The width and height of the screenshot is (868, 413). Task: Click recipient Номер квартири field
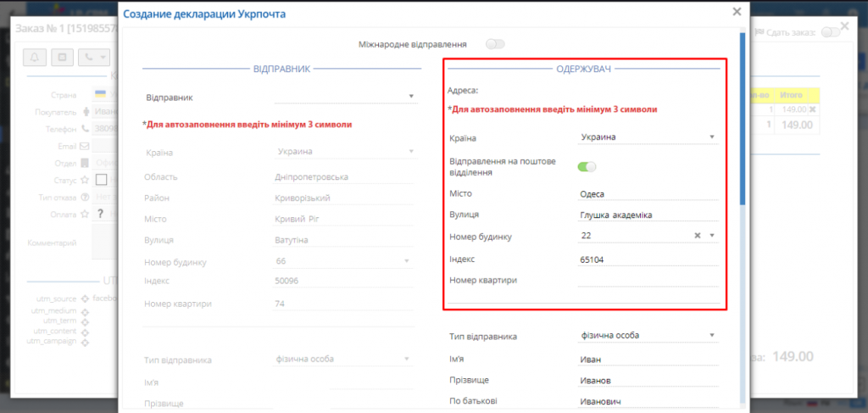[x=648, y=280]
